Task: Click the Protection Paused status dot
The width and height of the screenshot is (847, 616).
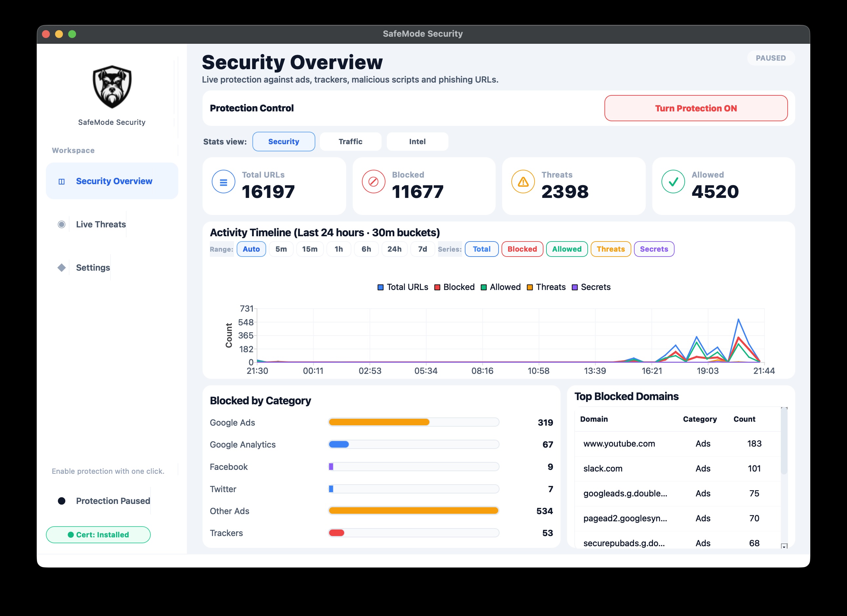Action: pyautogui.click(x=62, y=501)
